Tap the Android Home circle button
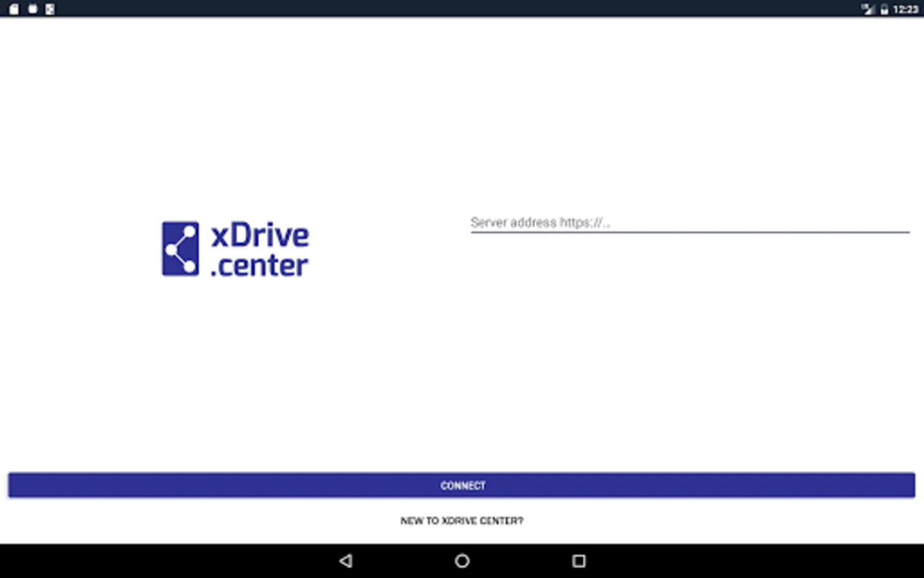Image resolution: width=924 pixels, height=578 pixels. tap(462, 561)
